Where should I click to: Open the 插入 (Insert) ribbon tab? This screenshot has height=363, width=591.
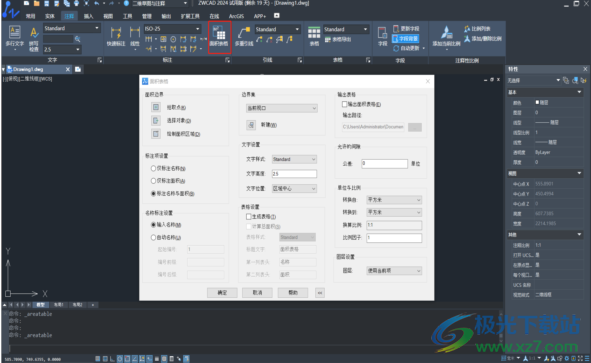coord(88,16)
